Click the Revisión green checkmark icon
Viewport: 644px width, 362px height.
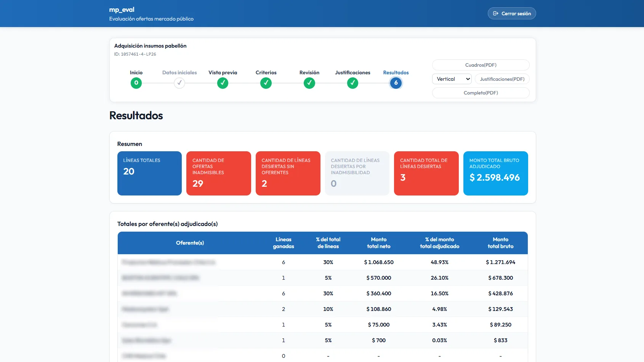[309, 83]
